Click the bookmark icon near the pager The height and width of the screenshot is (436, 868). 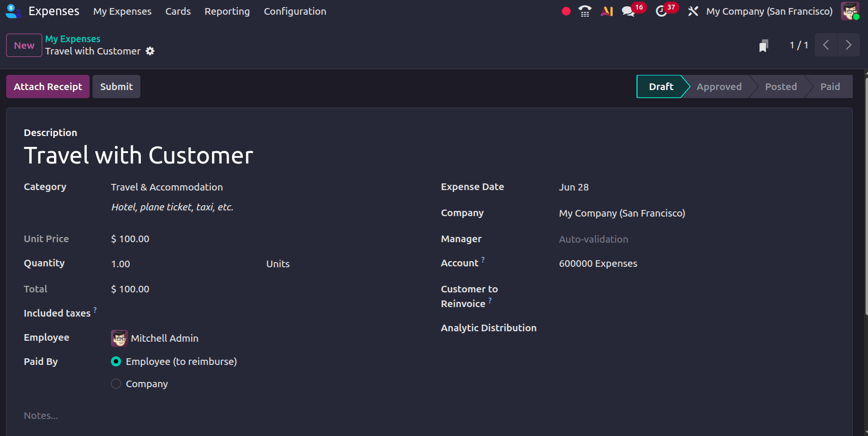pos(763,45)
